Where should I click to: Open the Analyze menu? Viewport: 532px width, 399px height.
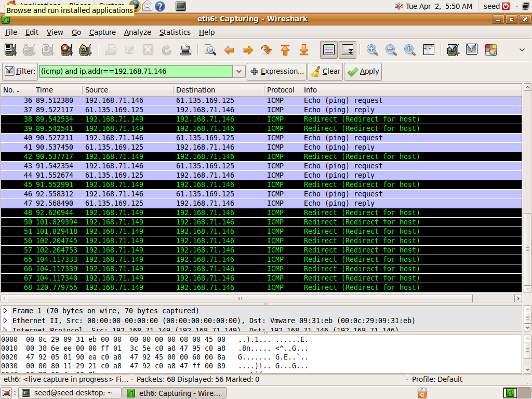(137, 32)
